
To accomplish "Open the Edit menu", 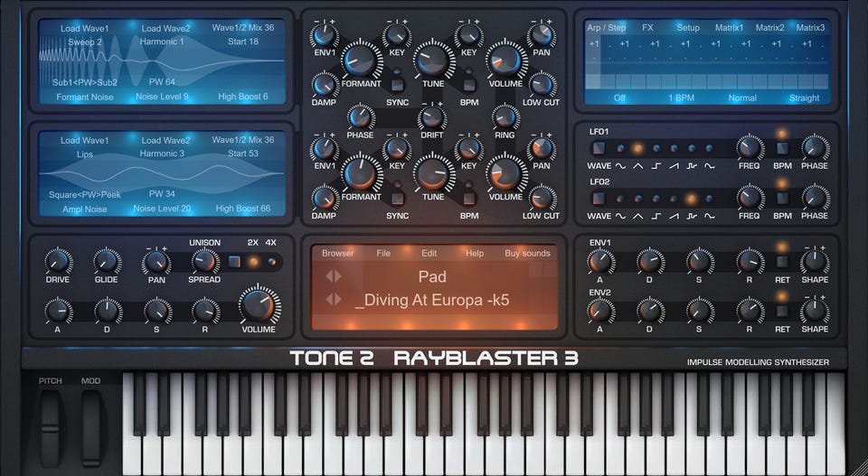I will [429, 253].
